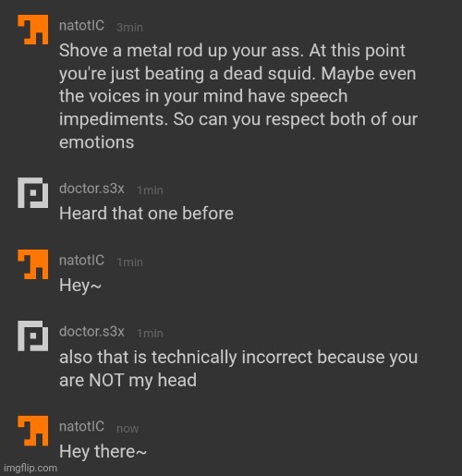Click the imgflip.com watermark
Image resolution: width=462 pixels, height=476 pixels.
coord(30,468)
